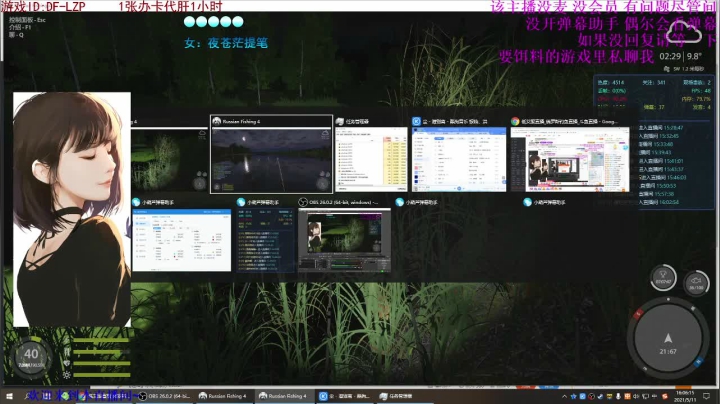Select the highlighted Russian Fishing 4 switcher thumbnail
720x404 pixels.
[271, 160]
